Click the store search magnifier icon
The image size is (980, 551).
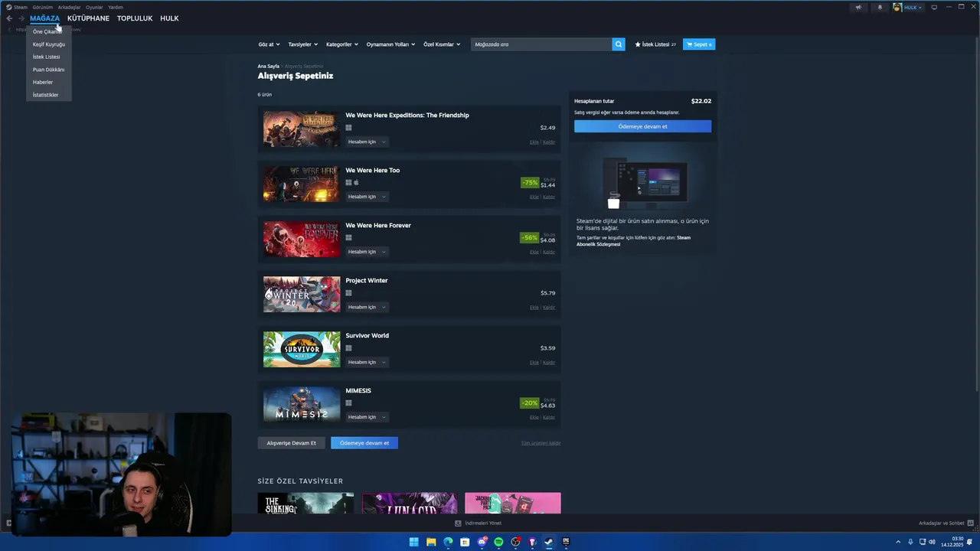619,44
